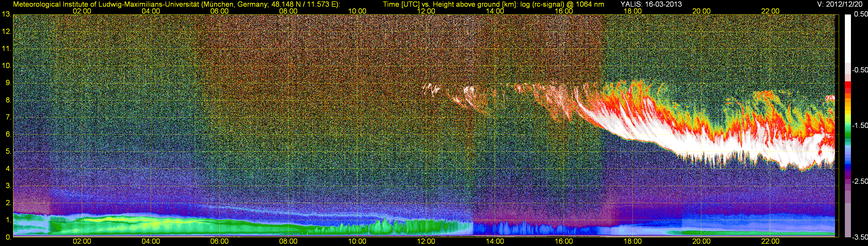Click the 16:00 label on the bottom time axis

coord(564,242)
